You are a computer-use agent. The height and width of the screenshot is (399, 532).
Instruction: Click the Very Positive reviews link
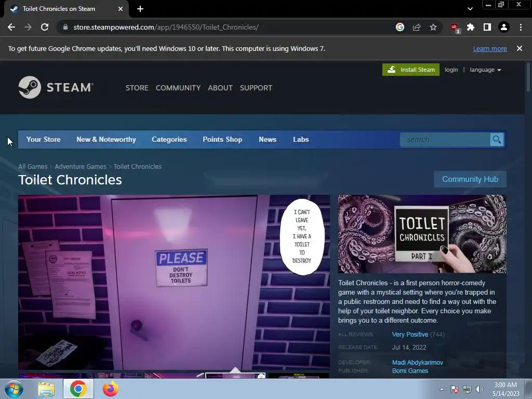coord(410,335)
